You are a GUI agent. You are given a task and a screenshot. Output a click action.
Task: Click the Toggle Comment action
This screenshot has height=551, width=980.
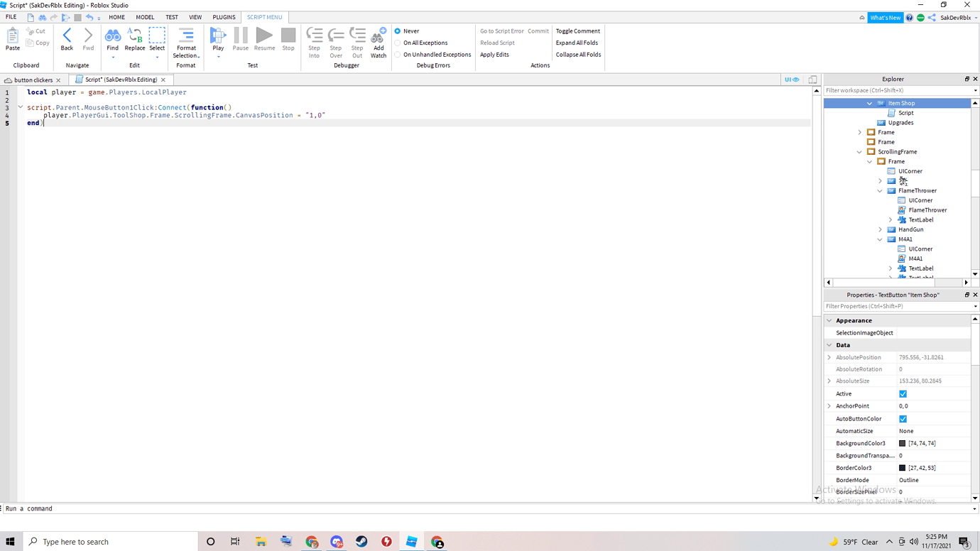pos(578,31)
